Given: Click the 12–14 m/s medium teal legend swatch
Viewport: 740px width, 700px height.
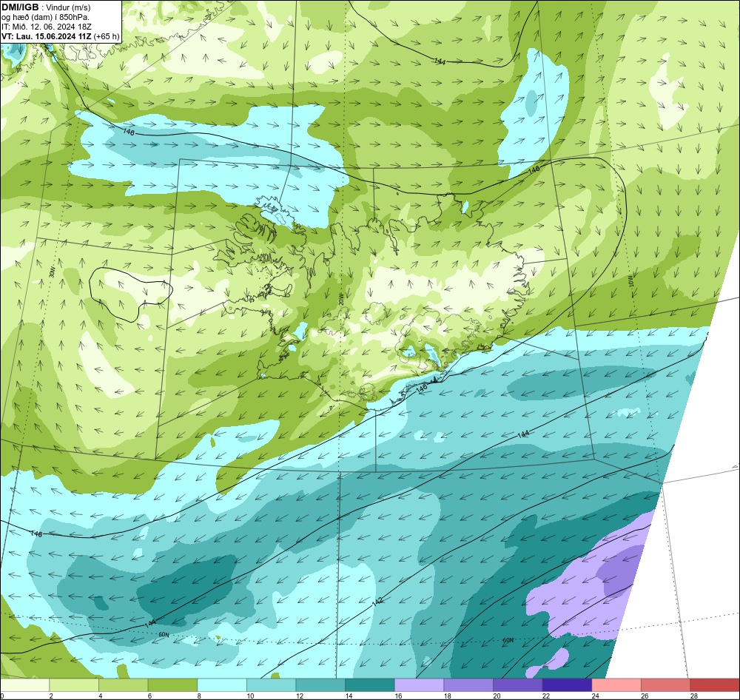Looking at the screenshot, I should tap(320, 685).
